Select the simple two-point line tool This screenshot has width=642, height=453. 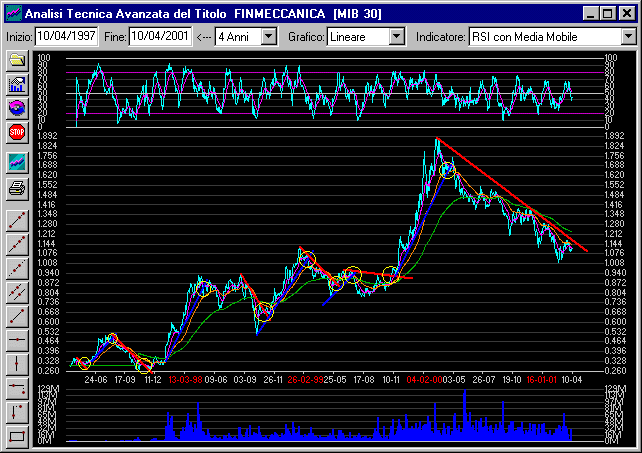17,316
